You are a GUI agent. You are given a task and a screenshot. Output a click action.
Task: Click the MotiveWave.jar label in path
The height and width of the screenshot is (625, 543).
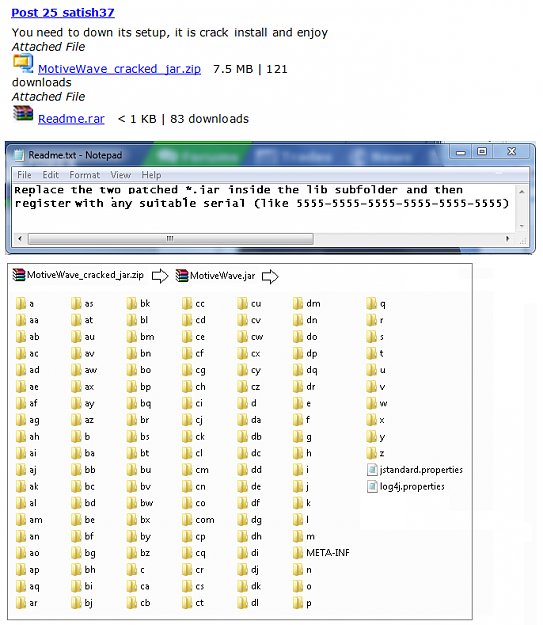pyautogui.click(x=222, y=276)
